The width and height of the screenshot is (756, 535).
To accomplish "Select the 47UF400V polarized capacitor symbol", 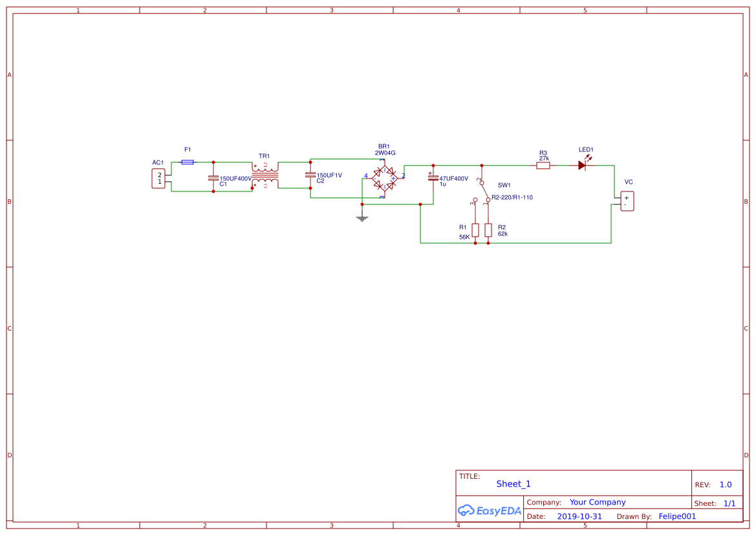I will coord(433,177).
